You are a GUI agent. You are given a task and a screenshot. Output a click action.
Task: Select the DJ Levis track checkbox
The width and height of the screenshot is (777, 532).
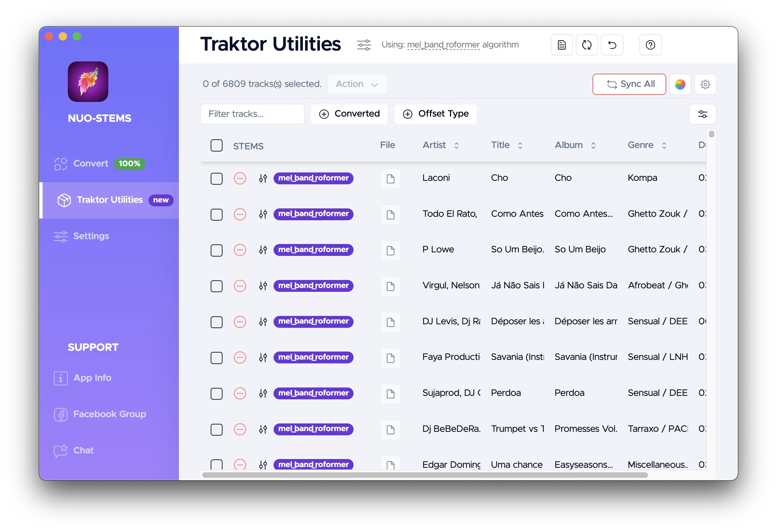(217, 322)
